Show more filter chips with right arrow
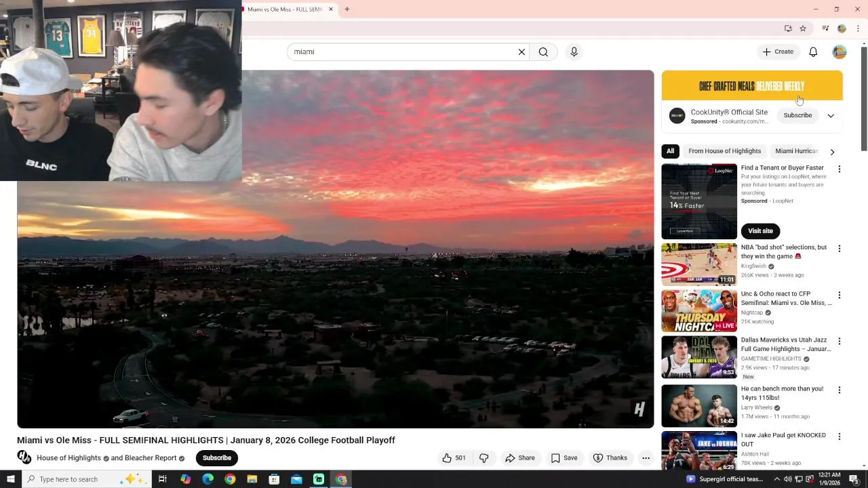 pyautogui.click(x=832, y=152)
